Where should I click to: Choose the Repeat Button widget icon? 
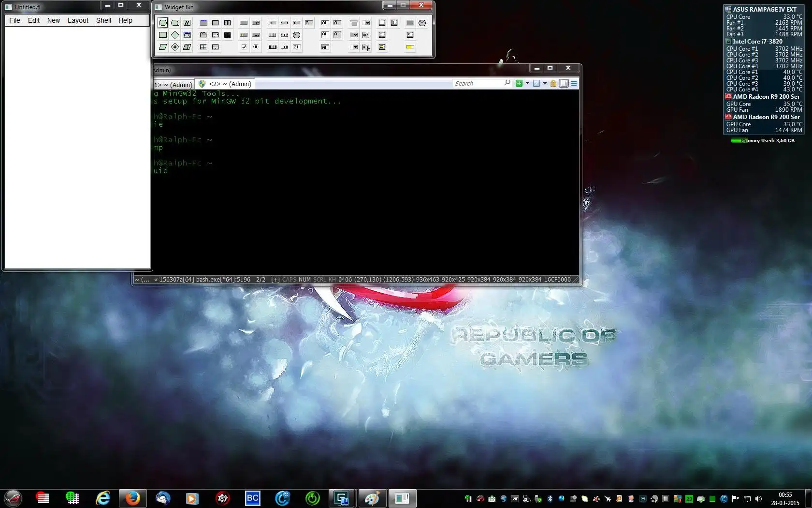[256, 35]
